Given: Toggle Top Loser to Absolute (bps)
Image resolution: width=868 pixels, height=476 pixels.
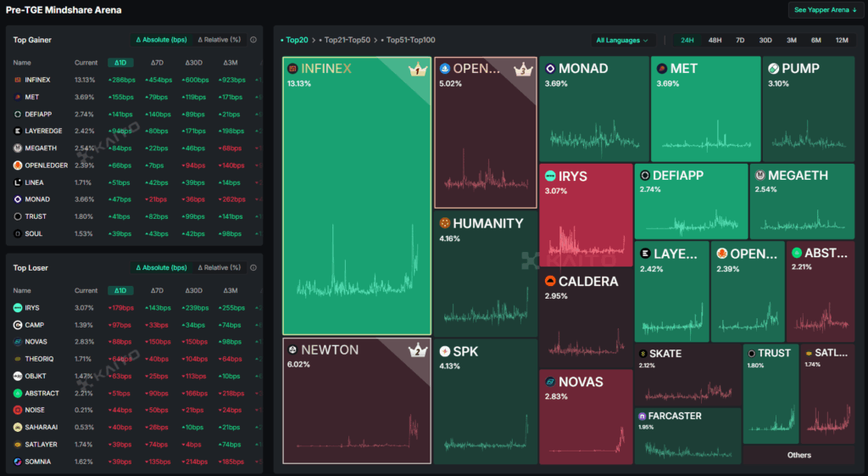Looking at the screenshot, I should (x=161, y=268).
